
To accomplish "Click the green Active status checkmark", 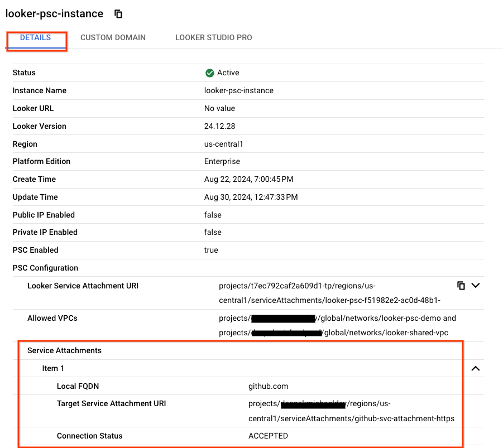I will [210, 73].
